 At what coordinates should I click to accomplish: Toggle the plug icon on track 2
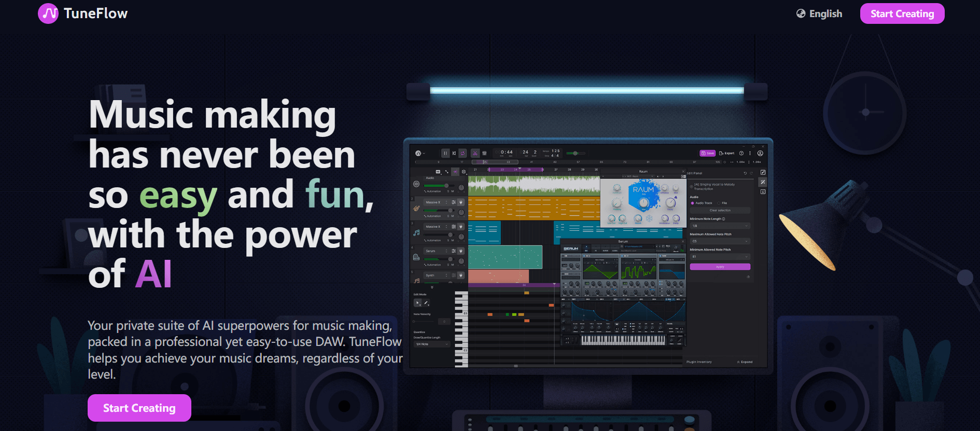(x=461, y=202)
